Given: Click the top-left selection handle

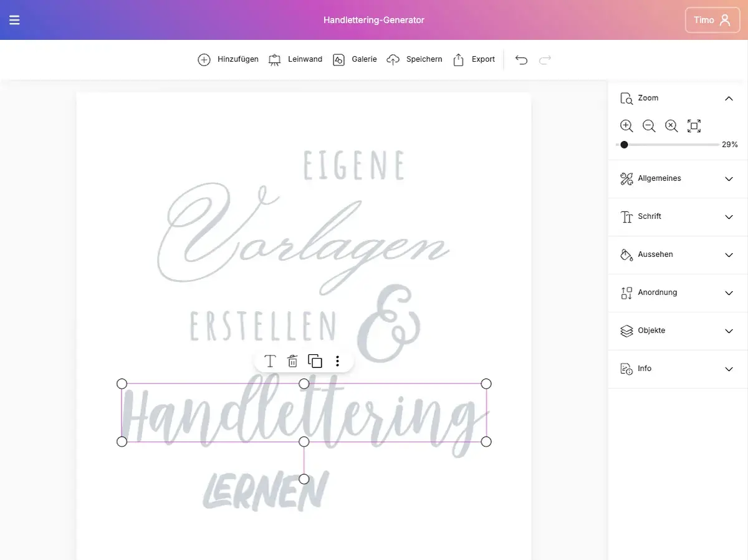Looking at the screenshot, I should (x=122, y=384).
